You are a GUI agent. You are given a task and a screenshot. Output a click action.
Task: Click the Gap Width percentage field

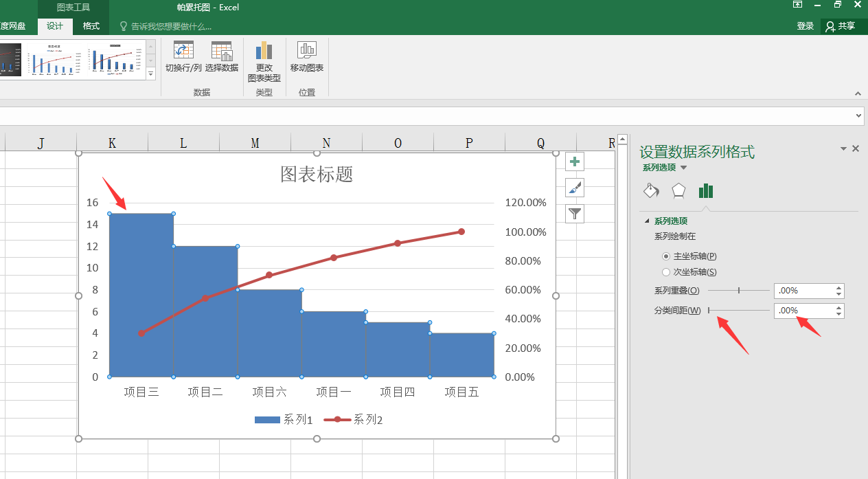pyautogui.click(x=803, y=311)
